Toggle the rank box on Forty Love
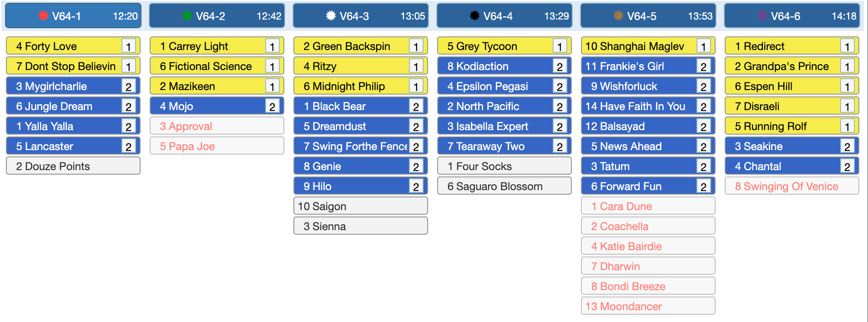This screenshot has width=868, height=322. [x=129, y=46]
